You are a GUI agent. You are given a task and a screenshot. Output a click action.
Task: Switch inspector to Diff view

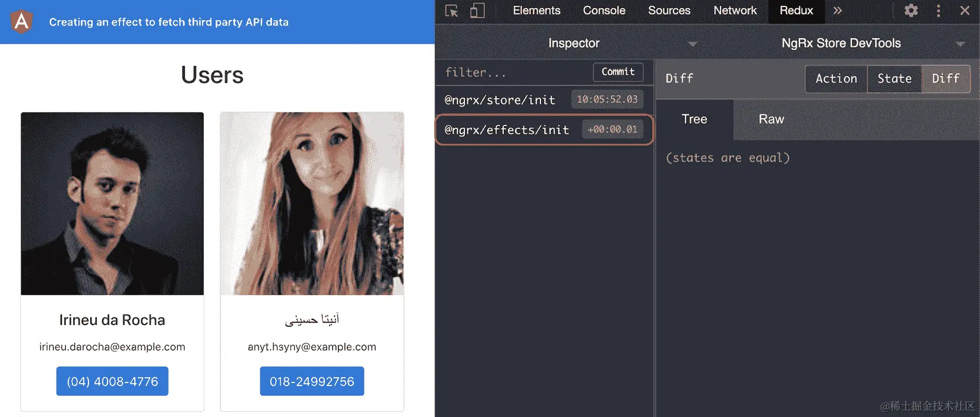click(946, 78)
